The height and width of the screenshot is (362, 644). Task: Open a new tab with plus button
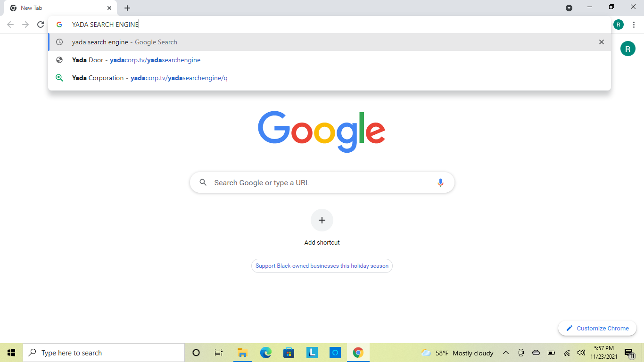click(x=127, y=8)
